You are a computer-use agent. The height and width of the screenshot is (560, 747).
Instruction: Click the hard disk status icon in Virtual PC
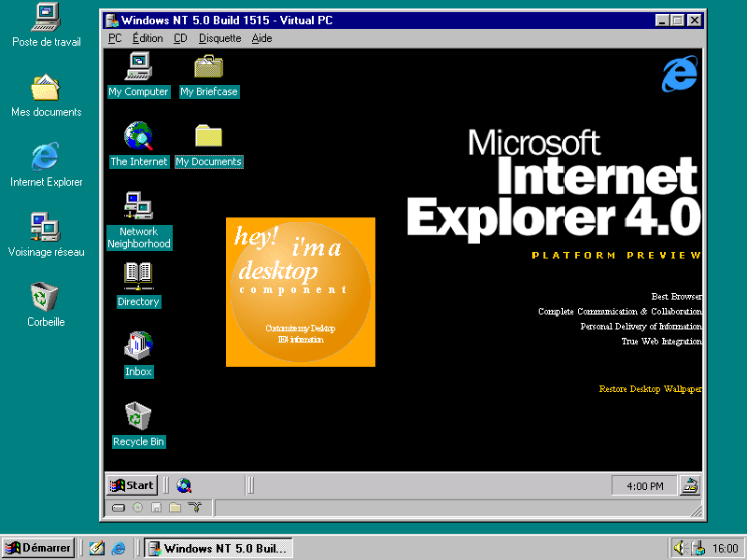click(x=119, y=508)
